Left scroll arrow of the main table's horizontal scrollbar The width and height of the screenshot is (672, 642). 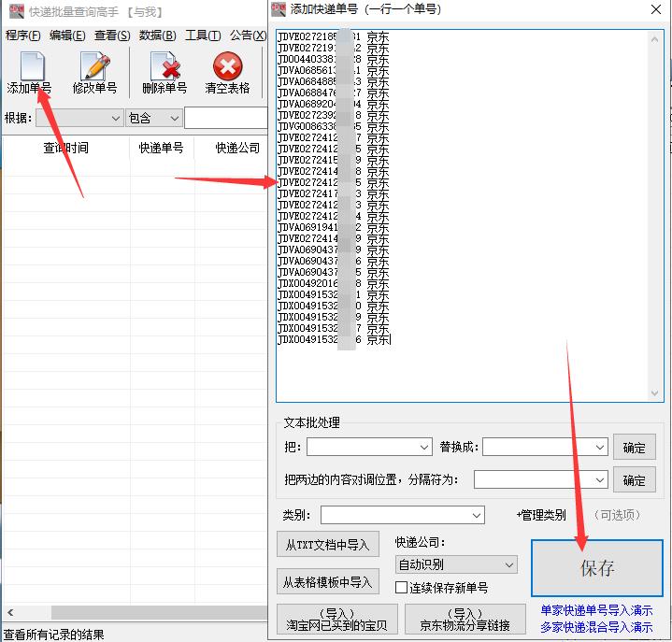[x=10, y=612]
